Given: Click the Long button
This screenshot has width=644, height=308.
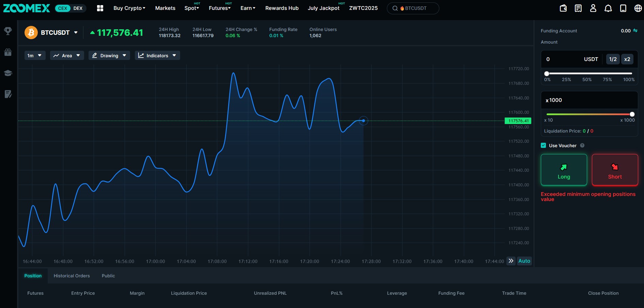Looking at the screenshot, I should coord(564,170).
